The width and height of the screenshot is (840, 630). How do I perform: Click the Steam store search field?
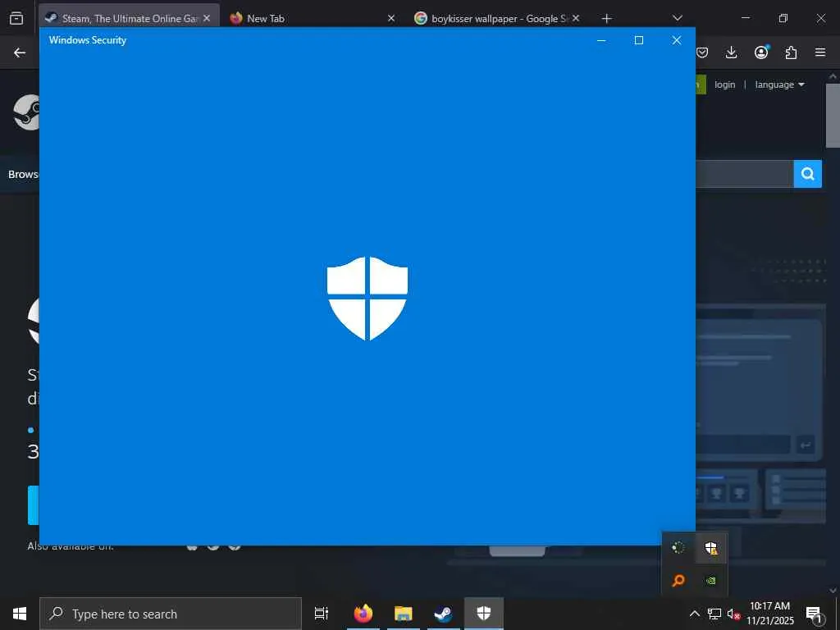(x=744, y=174)
